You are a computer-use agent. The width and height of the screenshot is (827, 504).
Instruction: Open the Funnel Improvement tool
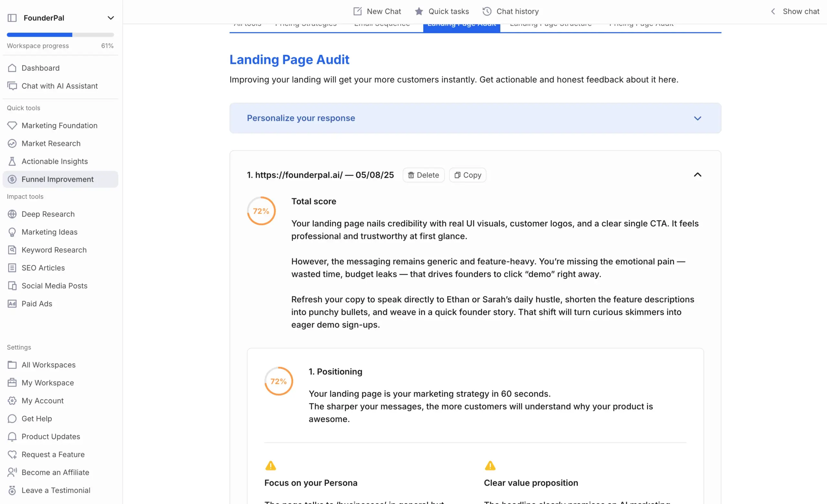[x=58, y=179]
